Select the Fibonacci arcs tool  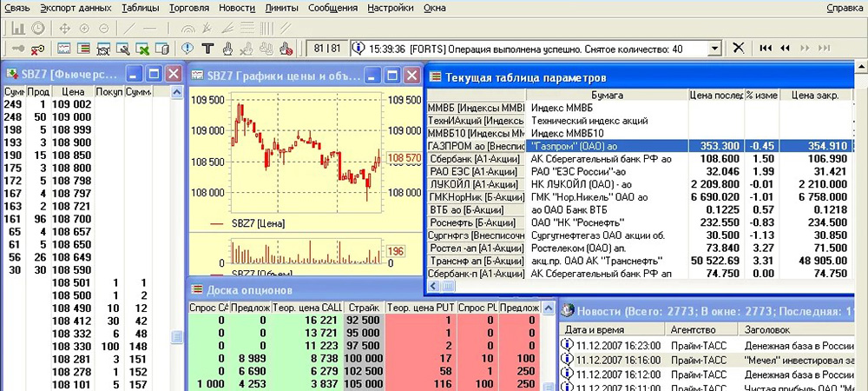pos(188,28)
